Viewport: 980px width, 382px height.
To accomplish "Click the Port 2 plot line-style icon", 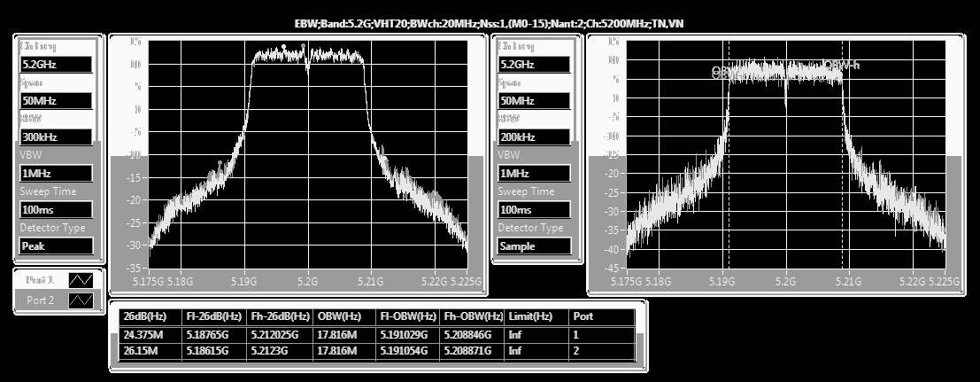I will (81, 300).
